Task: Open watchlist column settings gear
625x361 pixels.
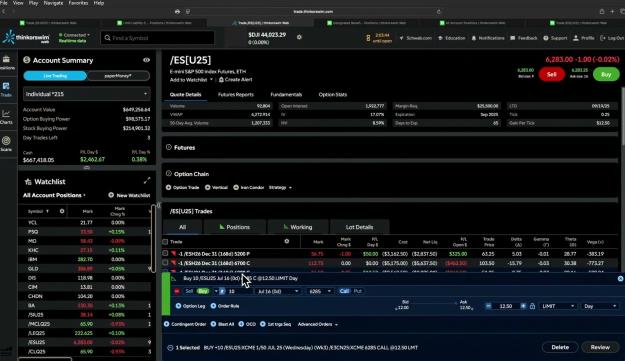Action: point(62,211)
